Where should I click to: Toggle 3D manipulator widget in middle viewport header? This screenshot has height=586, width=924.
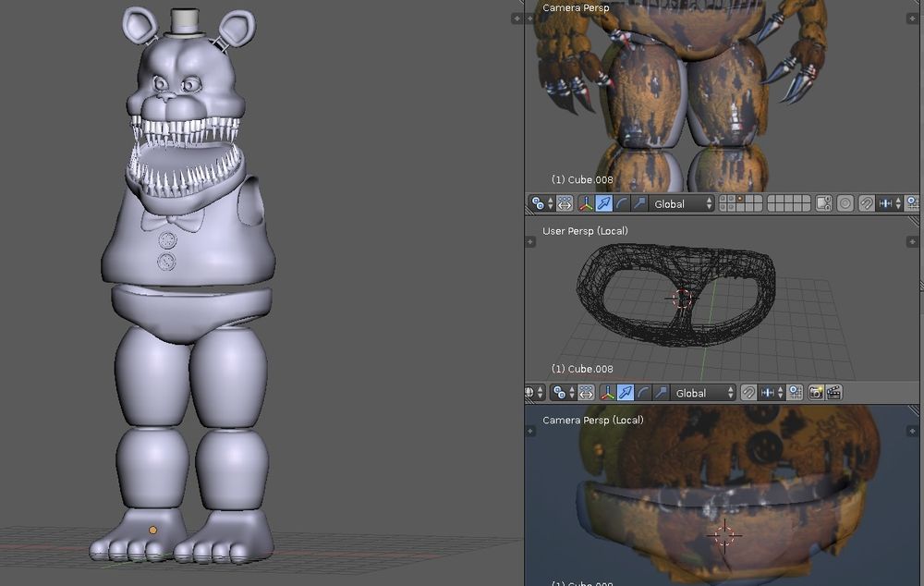tap(608, 392)
